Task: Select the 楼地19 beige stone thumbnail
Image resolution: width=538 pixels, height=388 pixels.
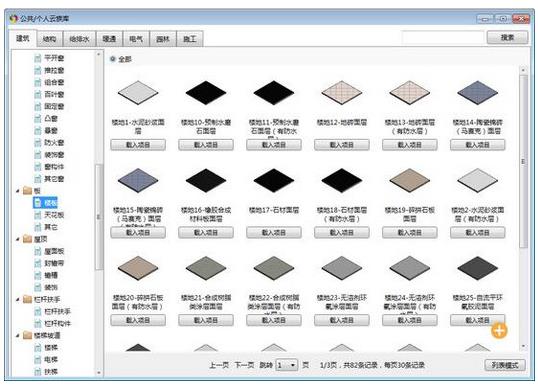Action: pyautogui.click(x=410, y=181)
